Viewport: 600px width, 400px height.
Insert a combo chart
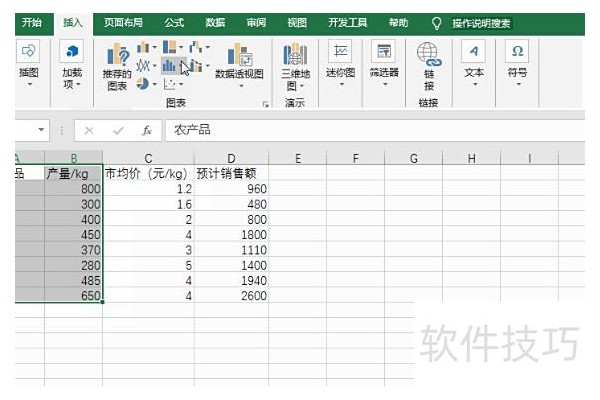click(x=196, y=65)
